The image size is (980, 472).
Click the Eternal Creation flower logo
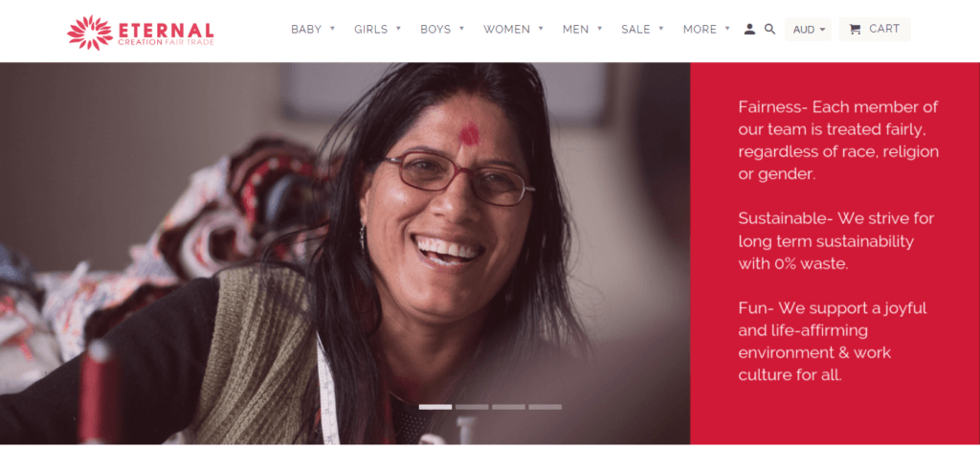[89, 33]
